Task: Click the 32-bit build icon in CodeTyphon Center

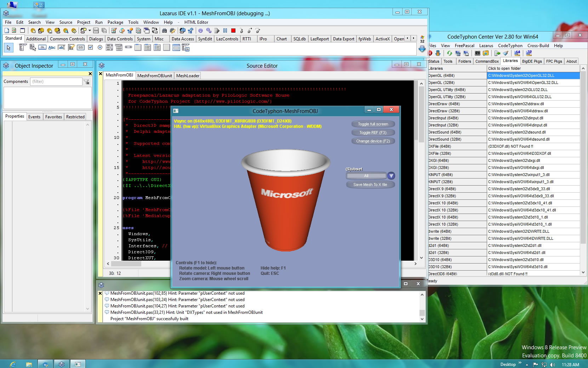Action: click(529, 53)
